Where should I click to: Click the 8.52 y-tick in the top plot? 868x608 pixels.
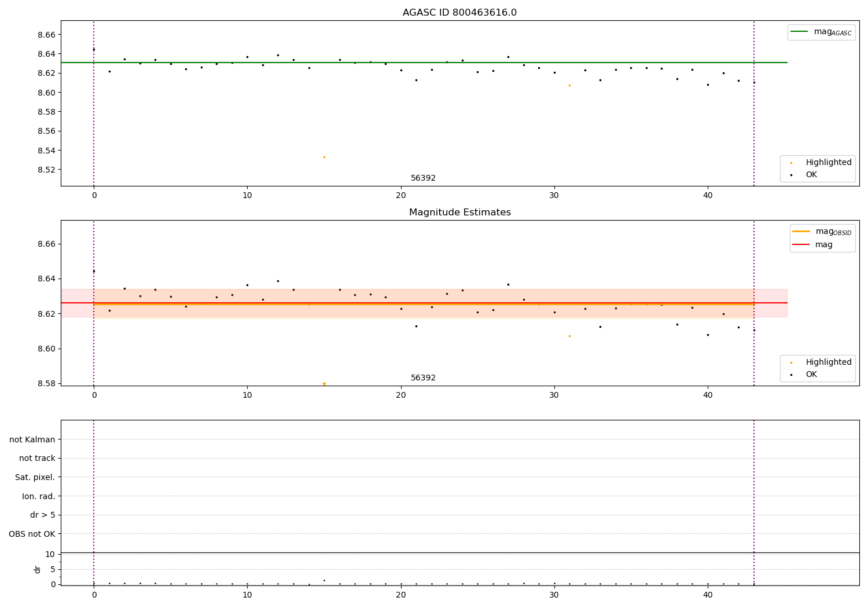point(46,170)
